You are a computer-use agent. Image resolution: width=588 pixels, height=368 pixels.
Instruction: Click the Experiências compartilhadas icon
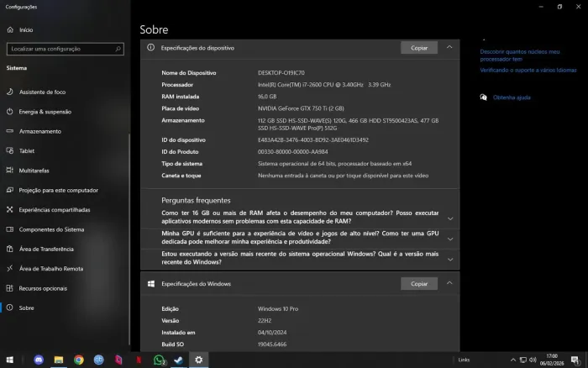click(x=10, y=210)
